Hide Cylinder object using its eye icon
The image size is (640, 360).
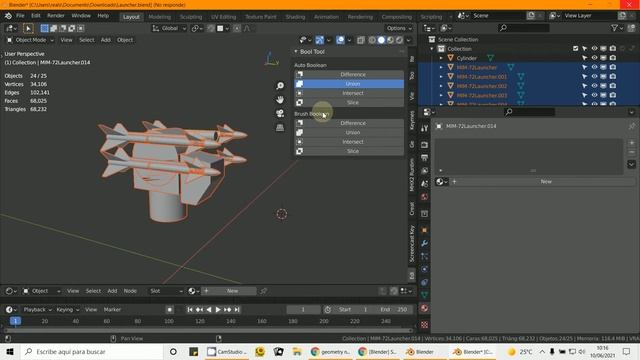[594, 58]
